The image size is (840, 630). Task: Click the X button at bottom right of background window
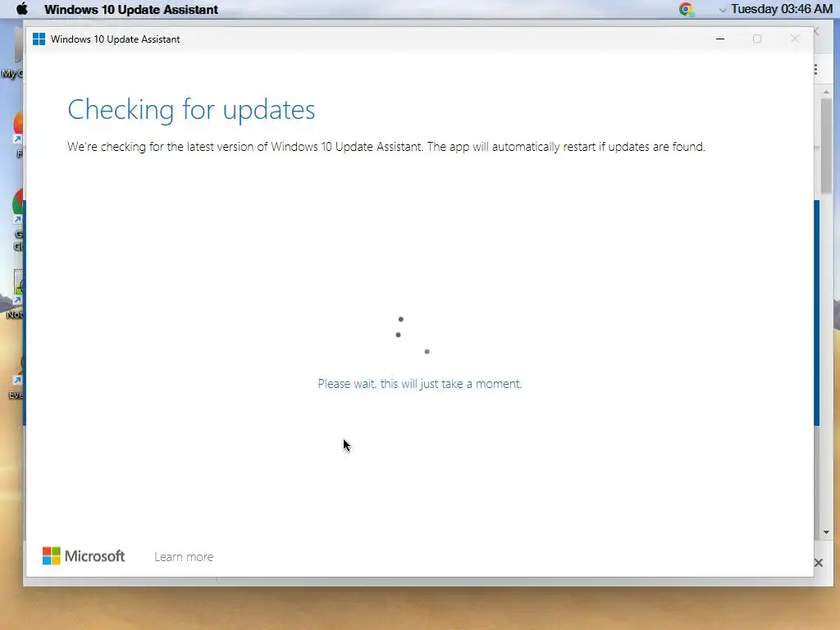819,563
